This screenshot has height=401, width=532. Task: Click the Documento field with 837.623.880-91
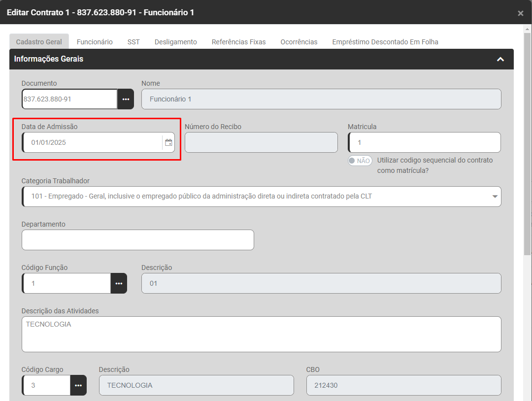[x=69, y=99]
